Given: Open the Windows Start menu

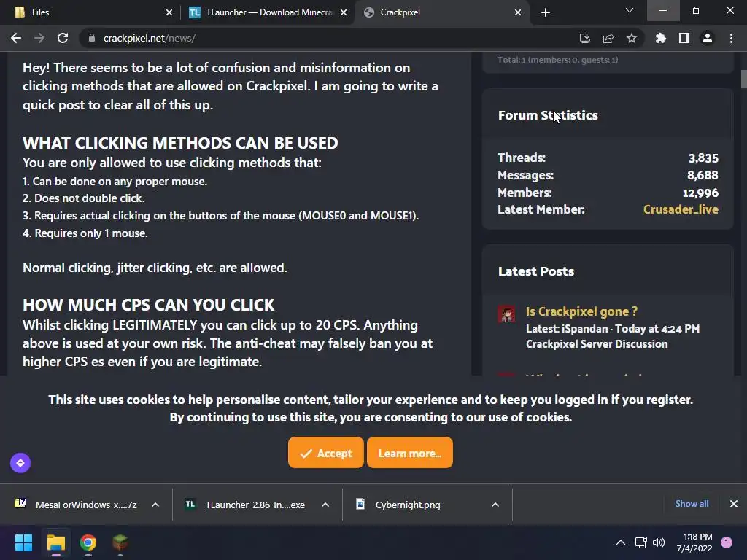Looking at the screenshot, I should (23, 542).
